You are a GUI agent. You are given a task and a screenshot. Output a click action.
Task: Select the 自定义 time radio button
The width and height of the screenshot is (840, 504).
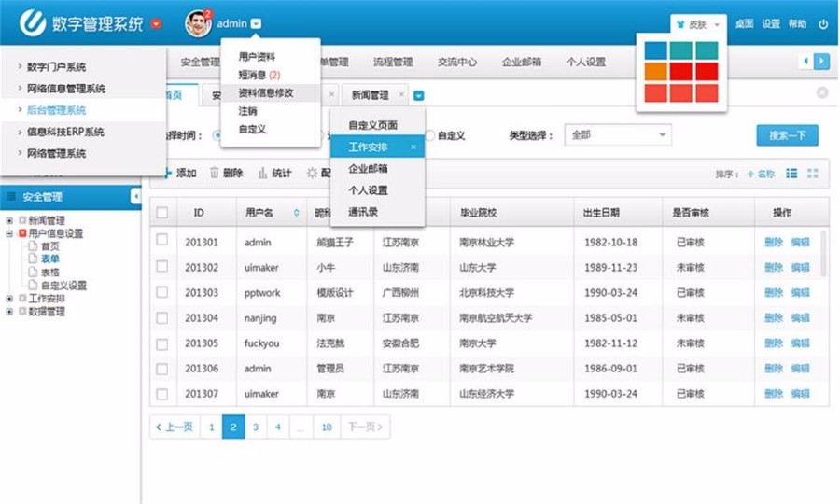(429, 135)
